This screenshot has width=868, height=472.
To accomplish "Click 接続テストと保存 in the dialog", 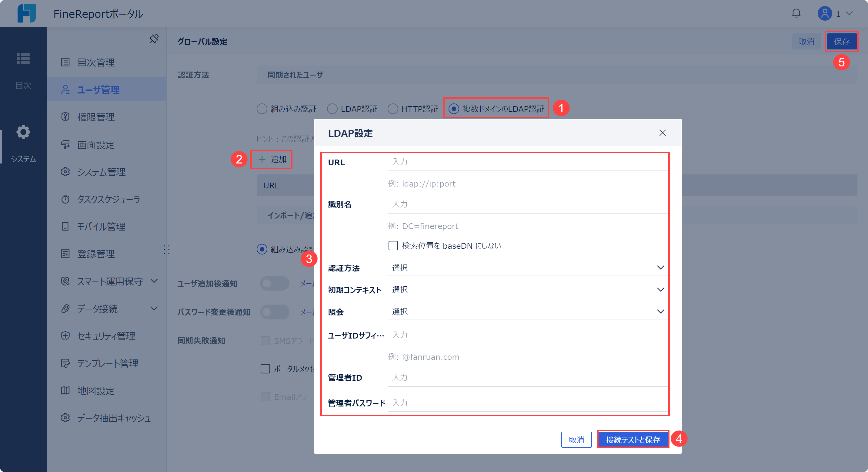I will coord(633,439).
